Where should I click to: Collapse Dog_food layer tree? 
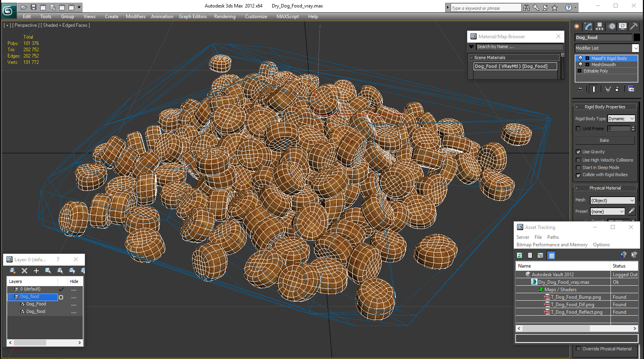click(x=10, y=297)
